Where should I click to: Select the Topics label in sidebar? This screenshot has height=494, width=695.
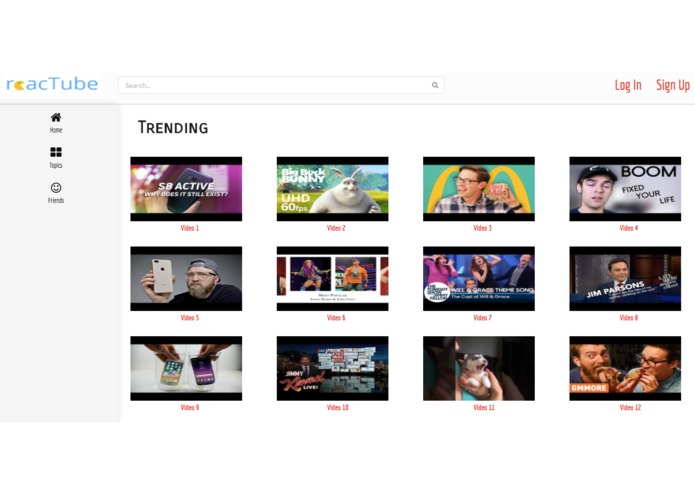pos(56,165)
